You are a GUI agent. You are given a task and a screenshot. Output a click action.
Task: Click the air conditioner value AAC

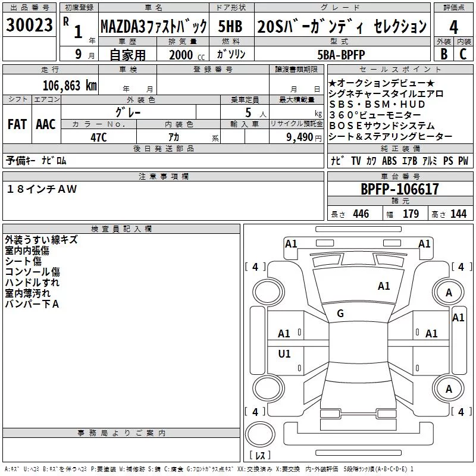coord(46,124)
